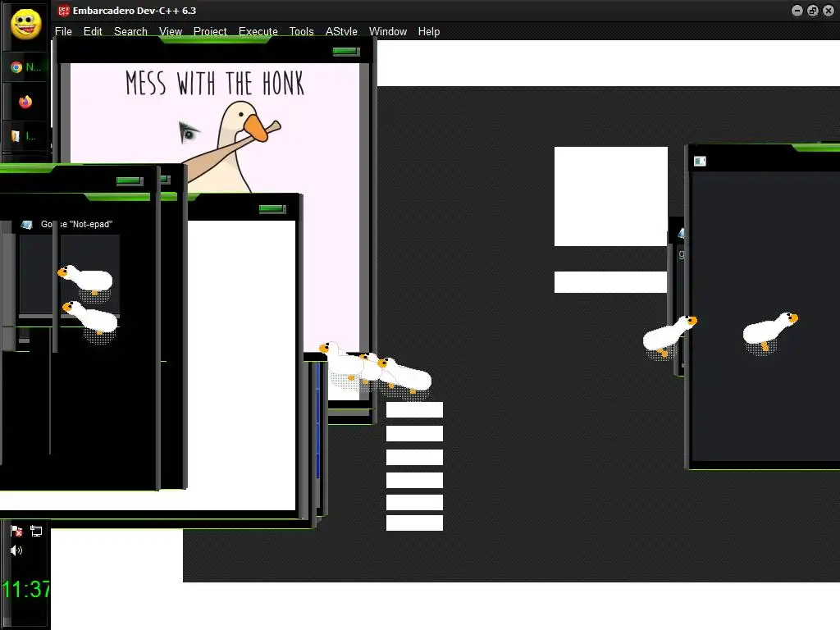Image resolution: width=840 pixels, height=630 pixels.
Task: Close the Dev-C++ window
Action: (x=829, y=11)
